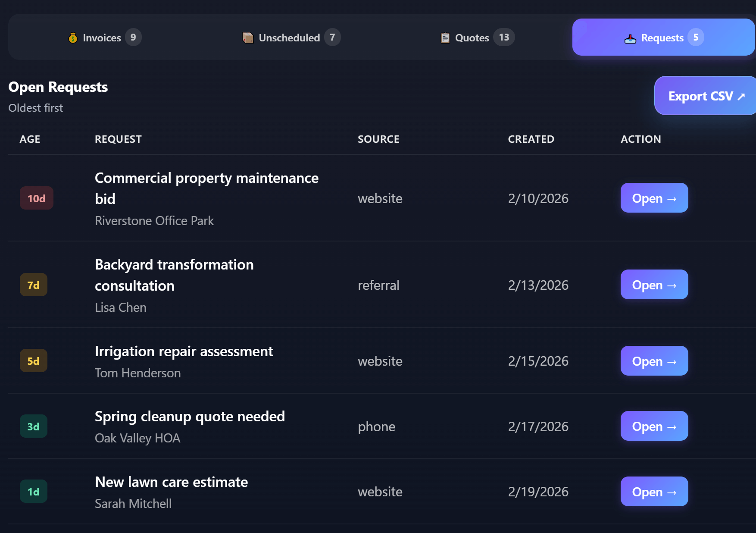Click the package icon beside Unscheduled
This screenshot has width=756, height=533.
248,38
